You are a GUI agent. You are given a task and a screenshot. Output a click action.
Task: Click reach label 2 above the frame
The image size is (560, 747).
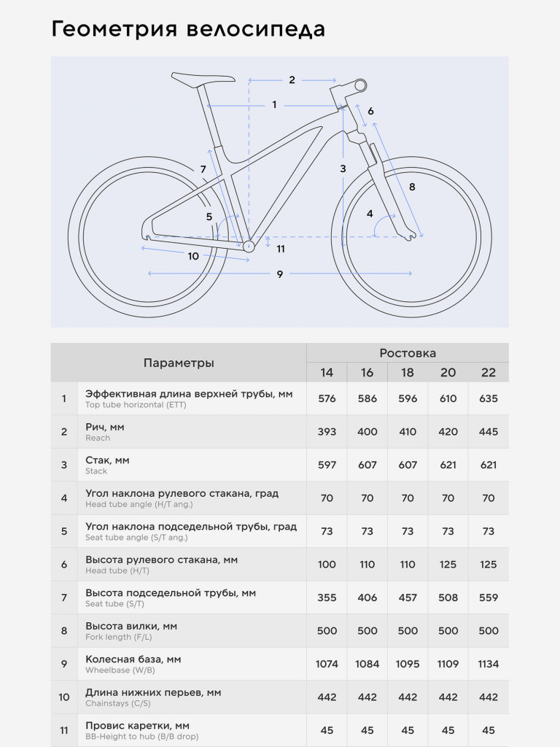(x=292, y=80)
